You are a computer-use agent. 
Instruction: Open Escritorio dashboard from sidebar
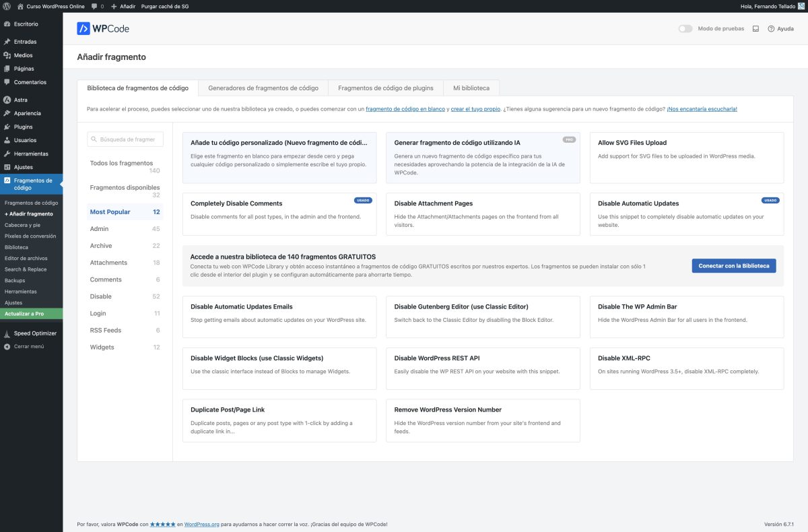tap(26, 24)
